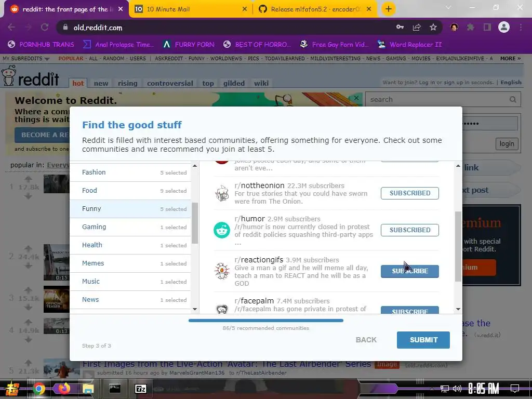This screenshot has height=399, width=532.
Task: Select the Gaming category
Action: click(x=130, y=227)
